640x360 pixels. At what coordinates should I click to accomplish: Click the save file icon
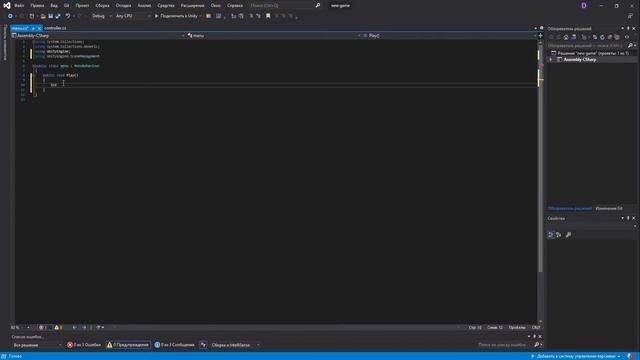51,16
